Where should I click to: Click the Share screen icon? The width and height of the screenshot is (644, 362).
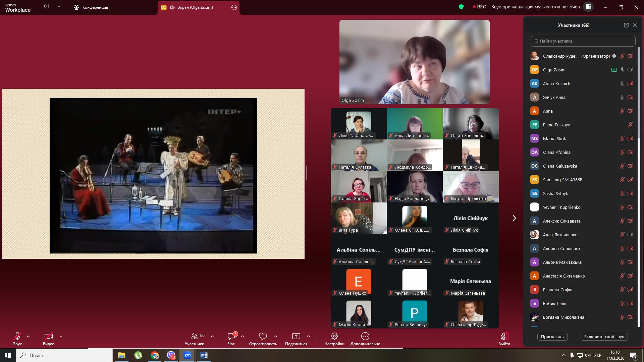[x=296, y=336]
